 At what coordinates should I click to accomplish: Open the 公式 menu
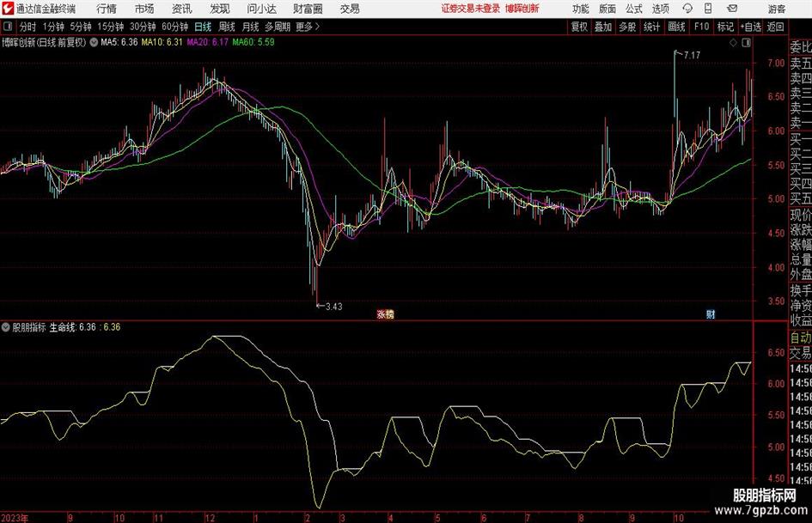tap(634, 9)
